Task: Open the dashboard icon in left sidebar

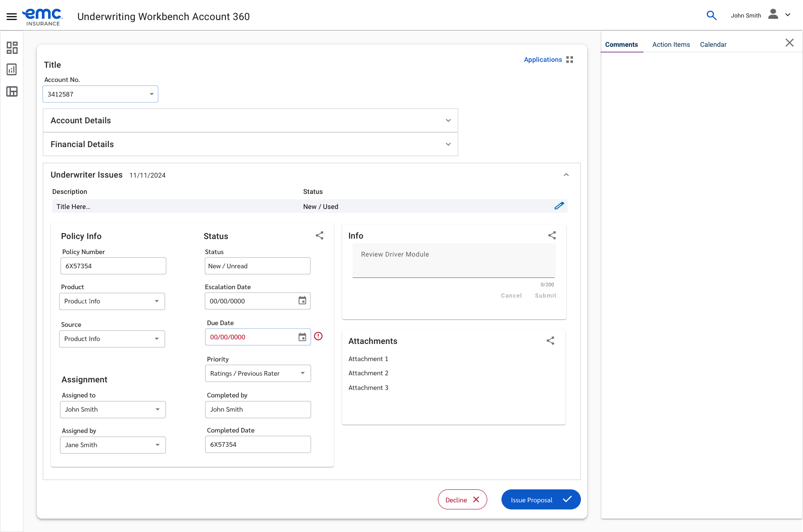Action: pos(12,48)
